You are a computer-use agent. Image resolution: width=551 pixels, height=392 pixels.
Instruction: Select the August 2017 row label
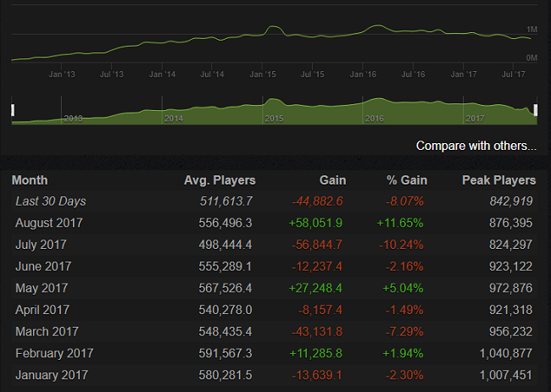pos(49,223)
